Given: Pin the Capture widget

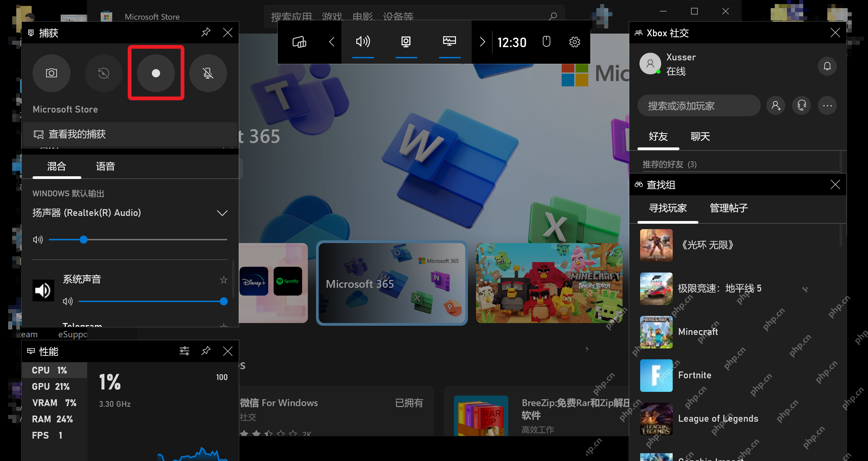Looking at the screenshot, I should pyautogui.click(x=206, y=33).
